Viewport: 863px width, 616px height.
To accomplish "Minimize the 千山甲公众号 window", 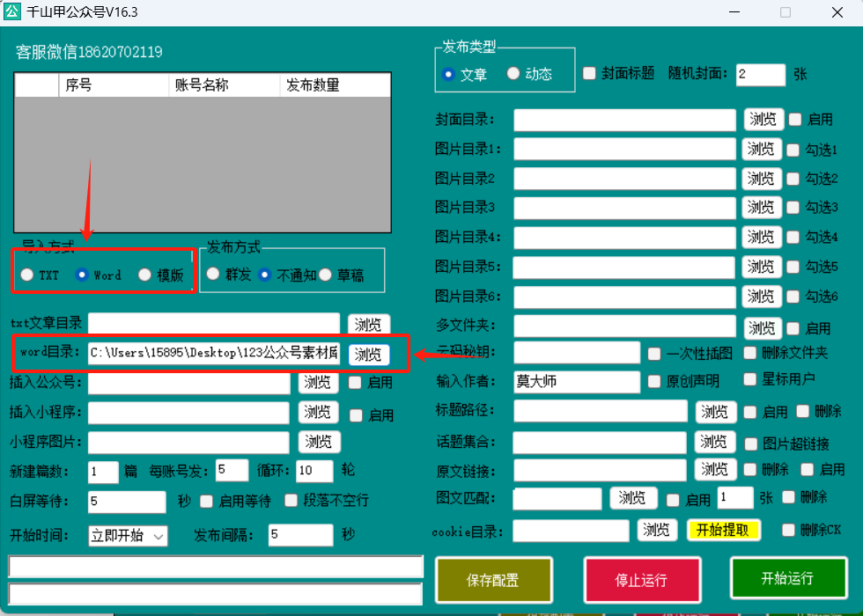I will 734,12.
